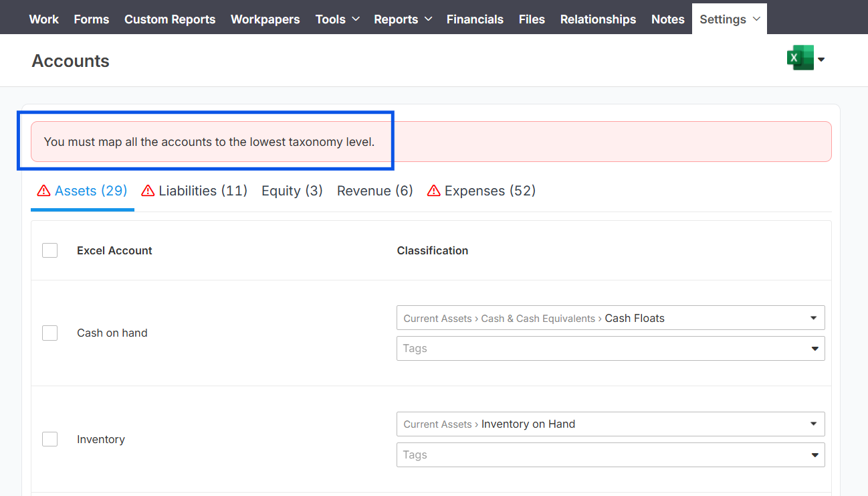This screenshot has height=496, width=868.
Task: Tick the Cash on hand checkbox
Action: point(49,333)
